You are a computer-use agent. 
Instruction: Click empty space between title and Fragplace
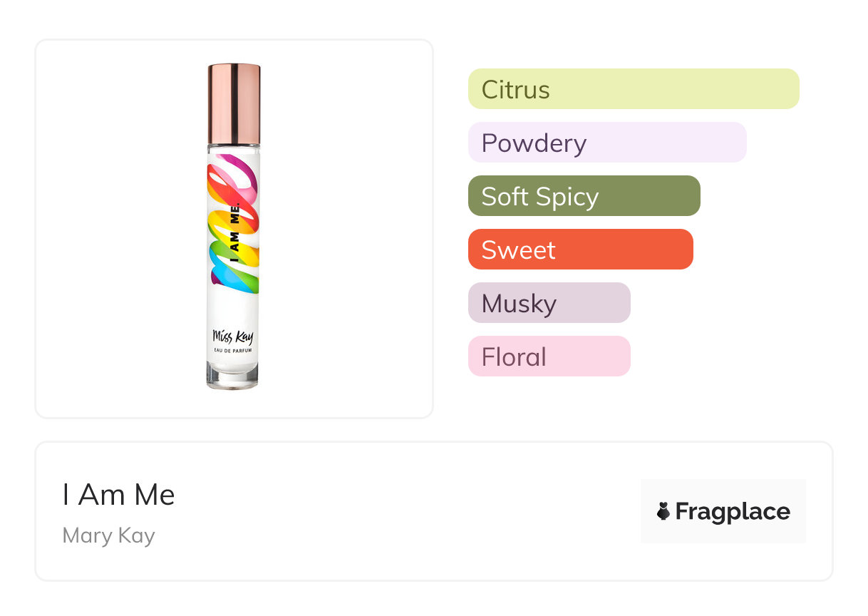point(406,511)
